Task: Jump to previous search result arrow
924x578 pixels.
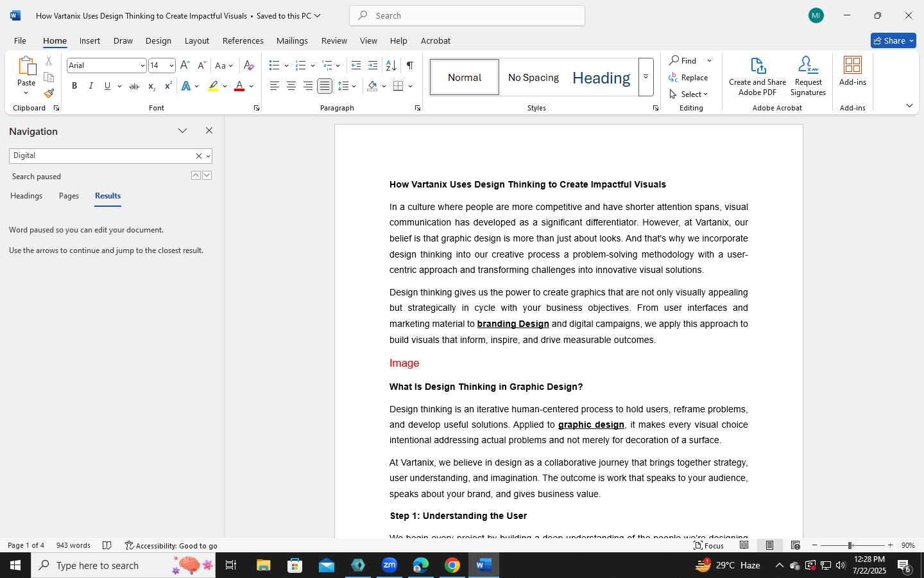Action: point(196,175)
